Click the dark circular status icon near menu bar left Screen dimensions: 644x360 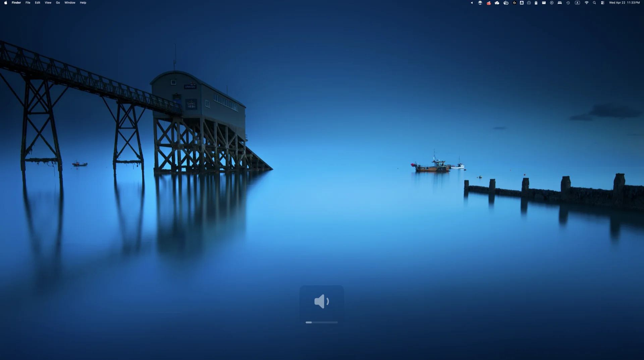click(480, 3)
